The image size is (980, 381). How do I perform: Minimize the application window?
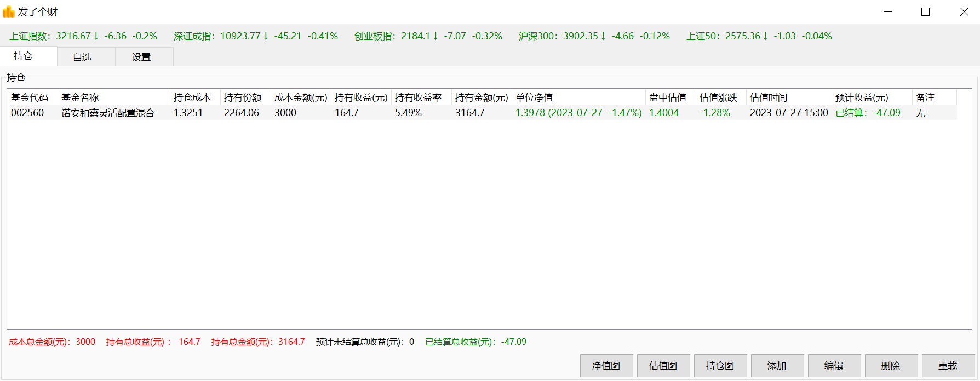888,12
